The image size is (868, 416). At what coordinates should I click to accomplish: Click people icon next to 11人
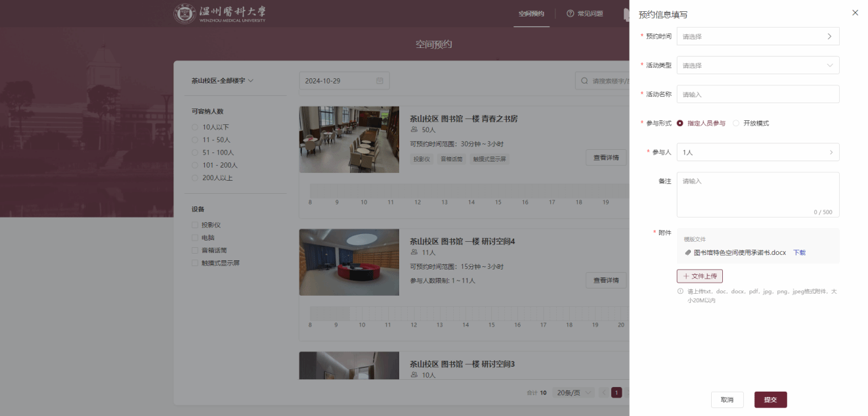coord(414,252)
